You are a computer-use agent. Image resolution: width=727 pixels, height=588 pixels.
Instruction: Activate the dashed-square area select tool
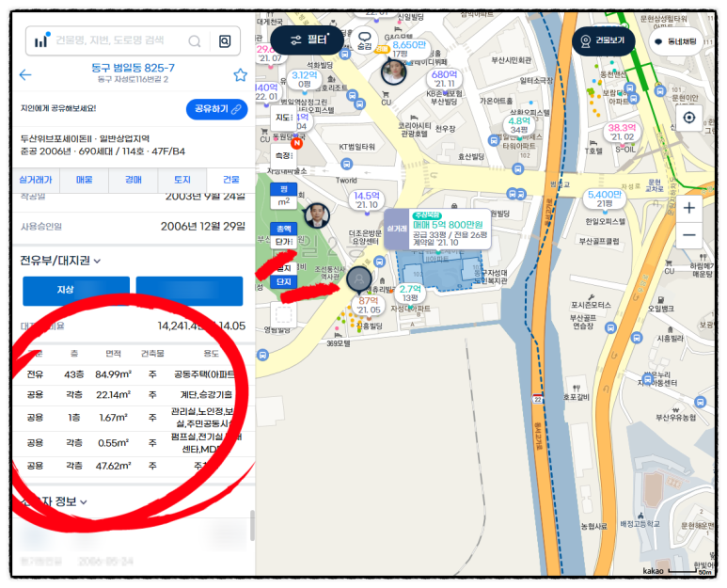284,315
